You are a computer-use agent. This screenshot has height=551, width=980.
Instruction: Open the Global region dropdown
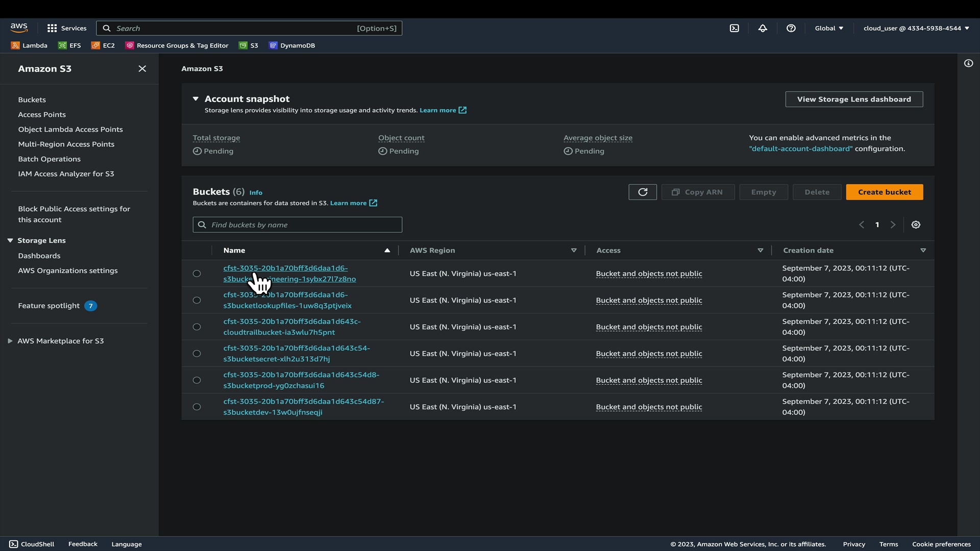[829, 29]
